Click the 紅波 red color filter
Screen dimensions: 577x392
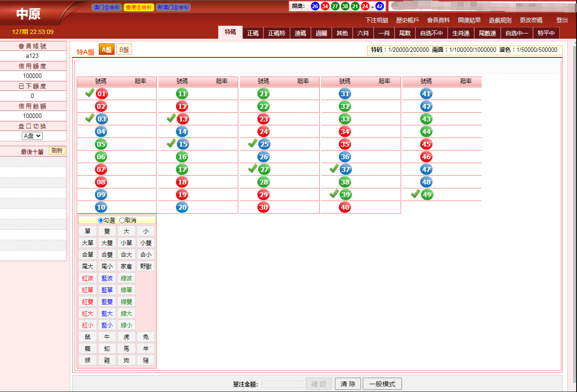tap(88, 278)
